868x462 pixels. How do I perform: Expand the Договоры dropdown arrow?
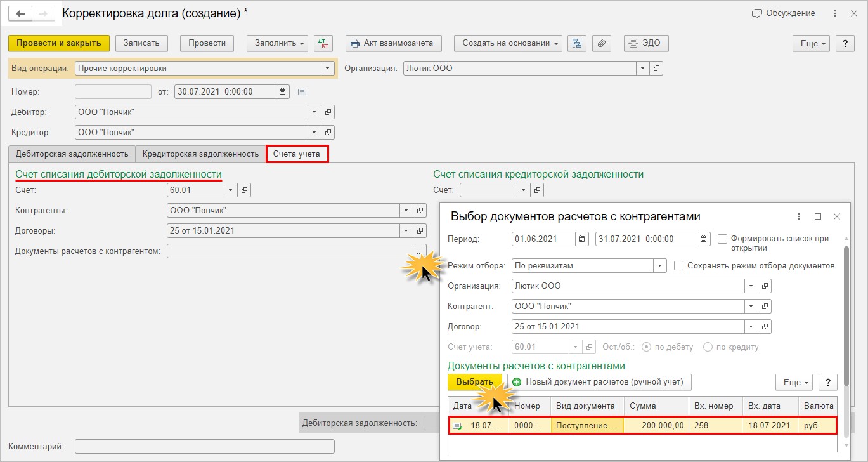point(406,230)
